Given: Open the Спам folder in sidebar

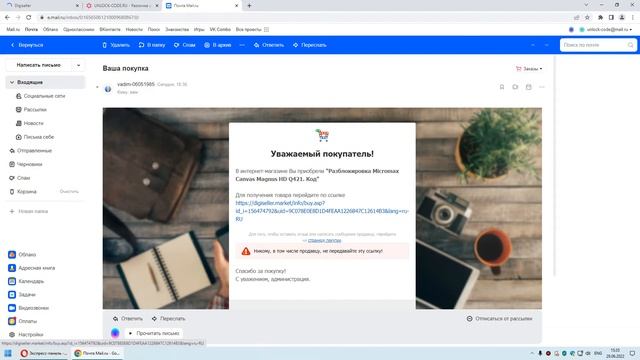Looking at the screenshot, I should coord(23,178).
